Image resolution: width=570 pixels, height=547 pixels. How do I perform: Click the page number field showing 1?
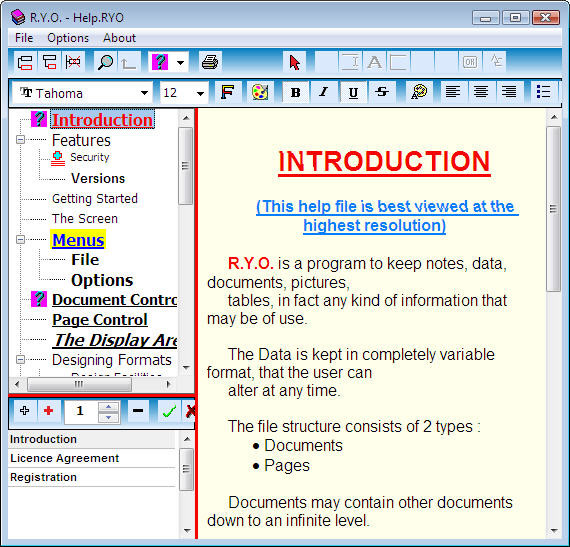pos(81,412)
